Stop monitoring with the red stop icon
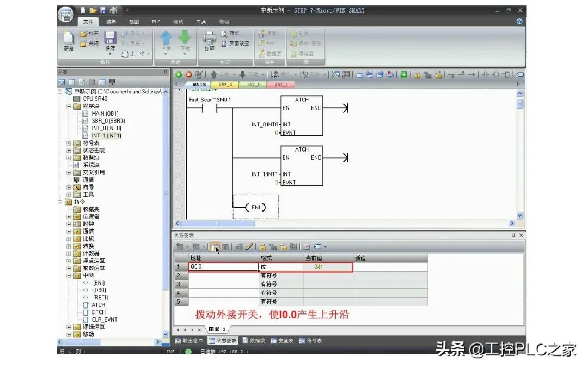588x368 pixels. click(187, 74)
